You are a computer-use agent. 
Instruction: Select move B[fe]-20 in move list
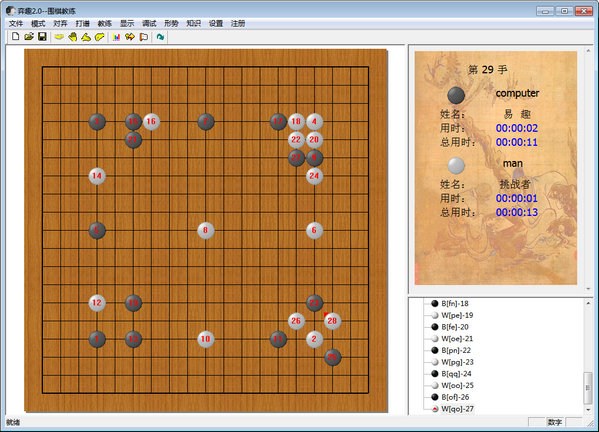455,327
